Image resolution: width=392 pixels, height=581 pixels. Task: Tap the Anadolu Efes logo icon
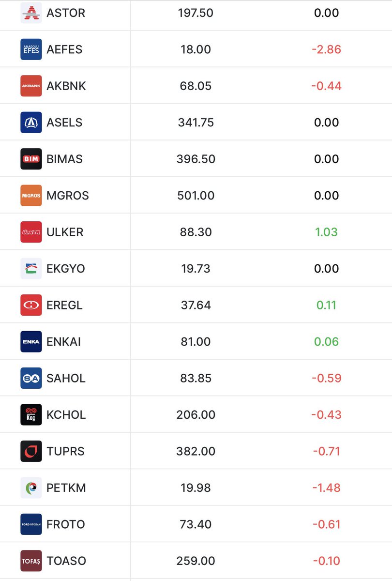[x=31, y=49]
